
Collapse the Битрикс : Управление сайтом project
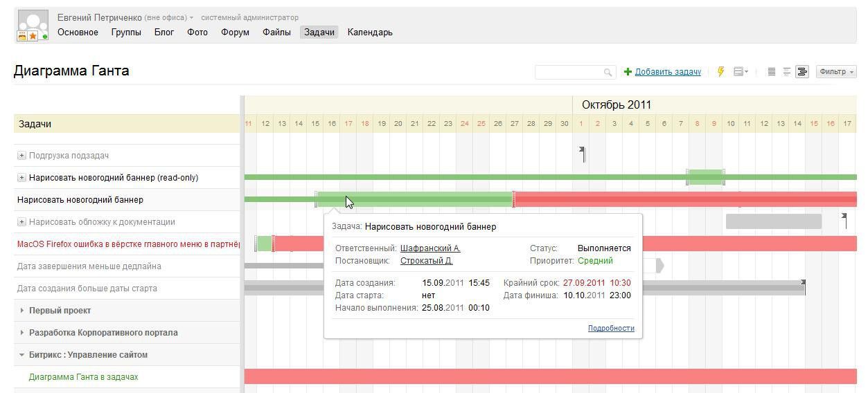point(22,355)
